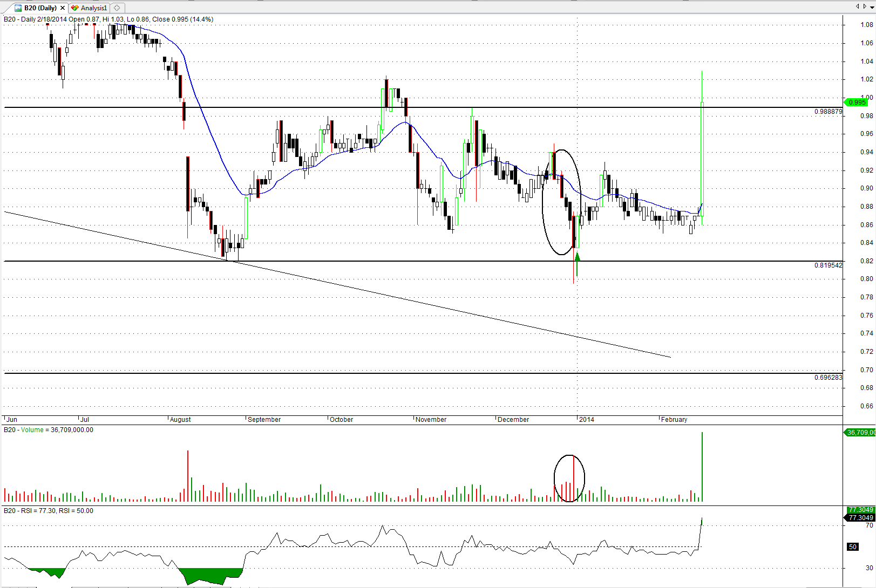The height and width of the screenshot is (588, 876).
Task: Close the B20 (Daily) tab
Action: pyautogui.click(x=63, y=8)
